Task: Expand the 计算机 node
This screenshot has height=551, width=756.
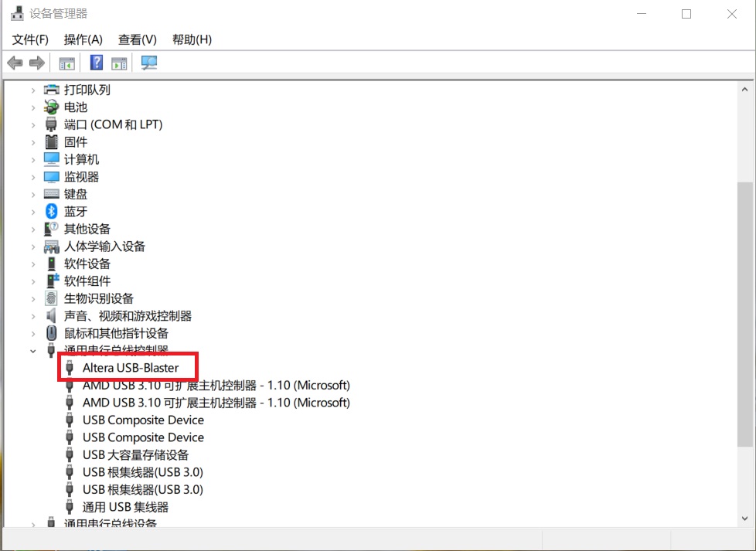Action: coord(32,159)
